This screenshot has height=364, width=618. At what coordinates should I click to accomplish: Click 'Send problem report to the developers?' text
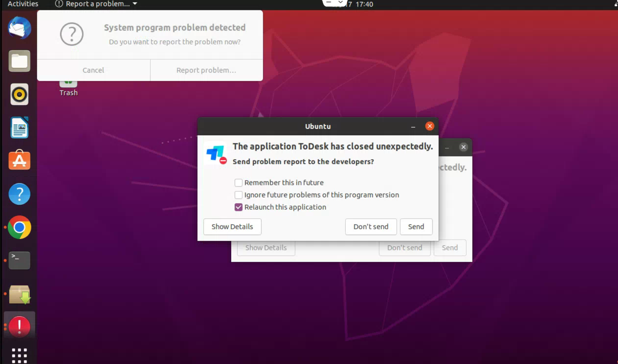click(x=303, y=162)
